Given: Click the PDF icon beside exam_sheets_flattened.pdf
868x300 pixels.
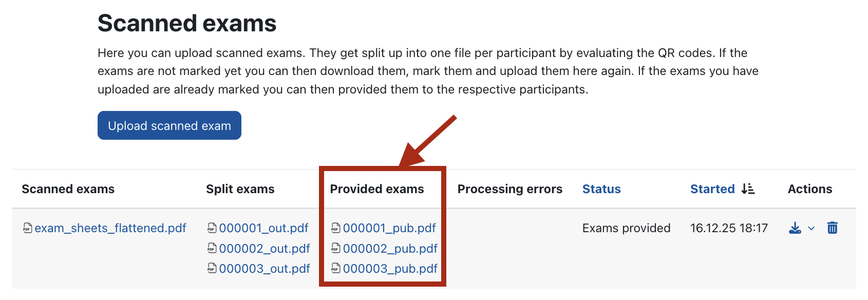Looking at the screenshot, I should pyautogui.click(x=28, y=228).
